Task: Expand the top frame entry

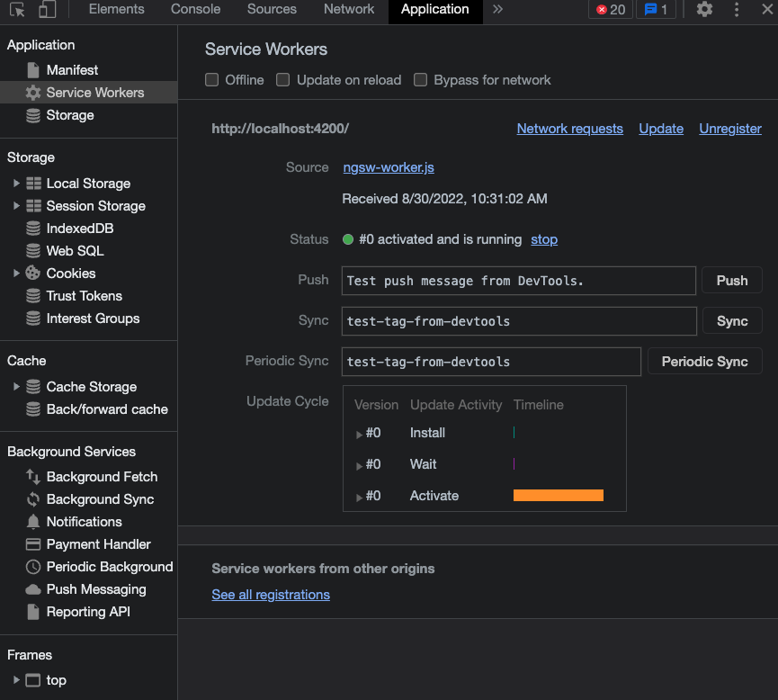Action: coord(14,679)
